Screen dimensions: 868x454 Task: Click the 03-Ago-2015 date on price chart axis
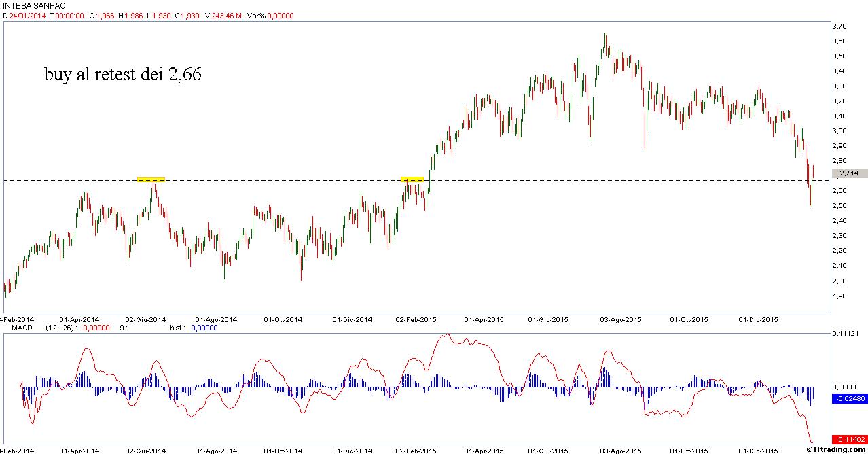point(621,319)
